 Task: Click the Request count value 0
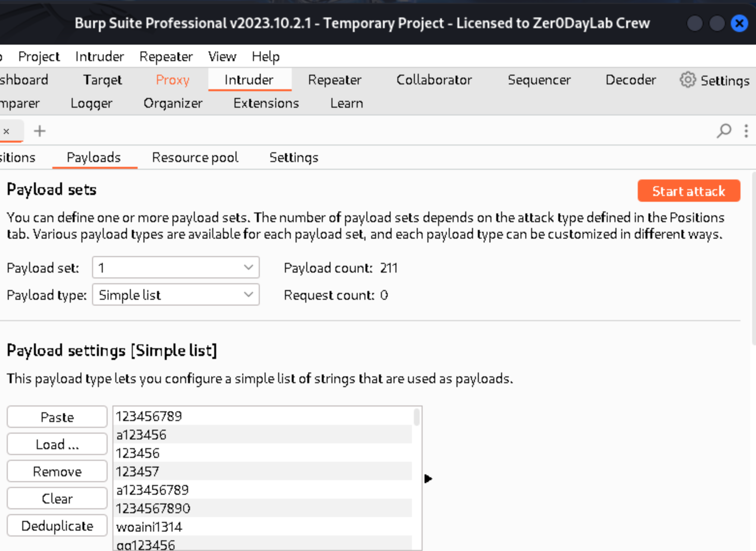click(384, 295)
